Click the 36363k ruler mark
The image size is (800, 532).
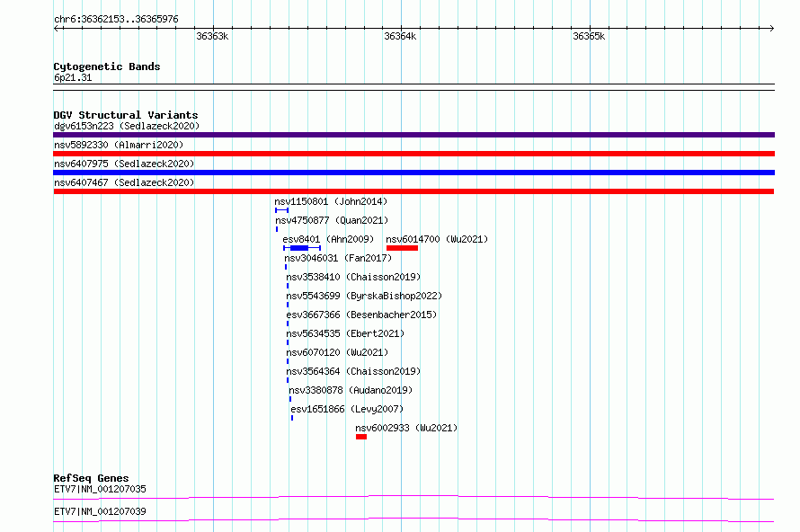[212, 36]
